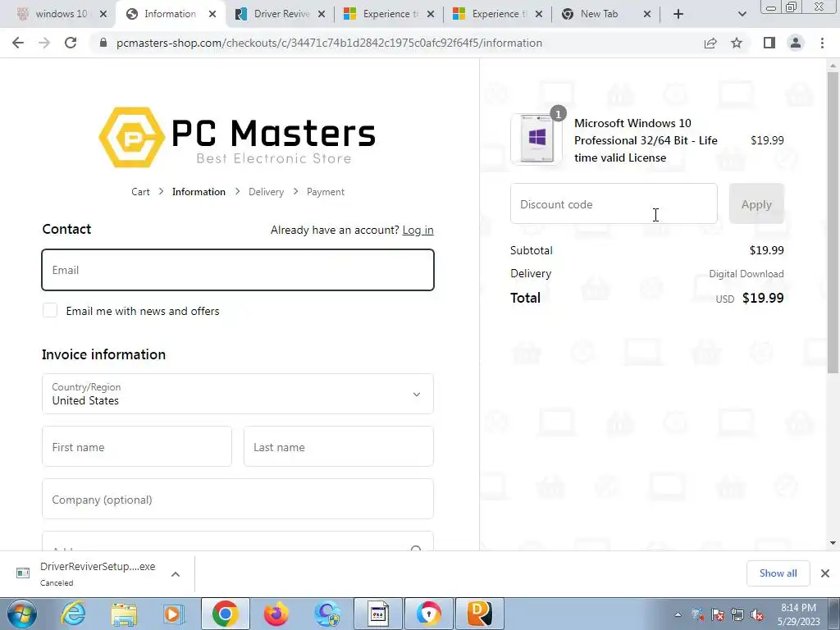Focus the Email input field
This screenshot has width=840, height=630.
pyautogui.click(x=238, y=270)
